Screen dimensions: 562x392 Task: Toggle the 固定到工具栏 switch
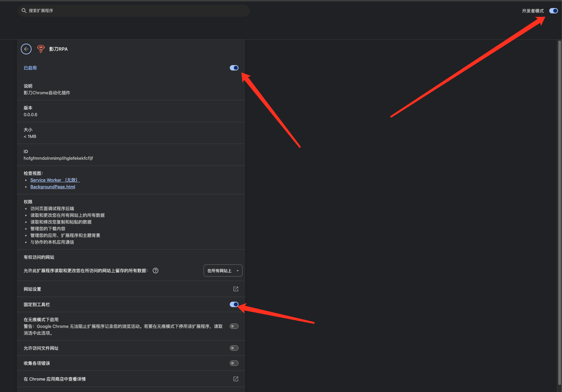pos(234,304)
